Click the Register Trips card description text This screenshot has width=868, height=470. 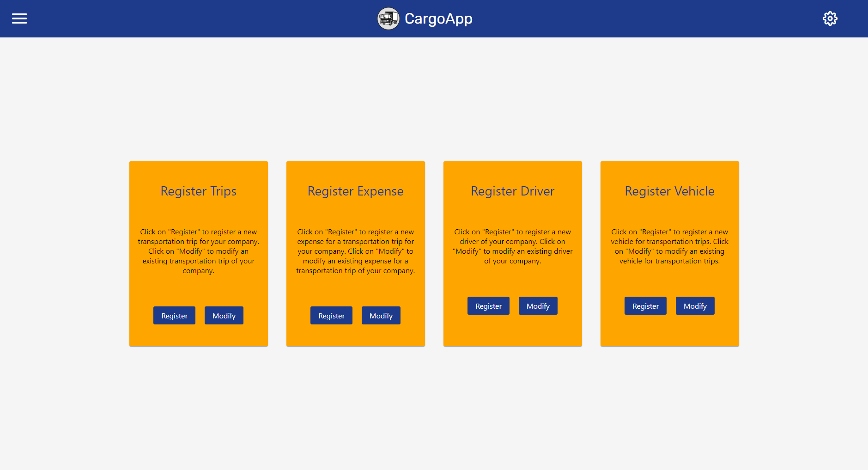tap(199, 251)
